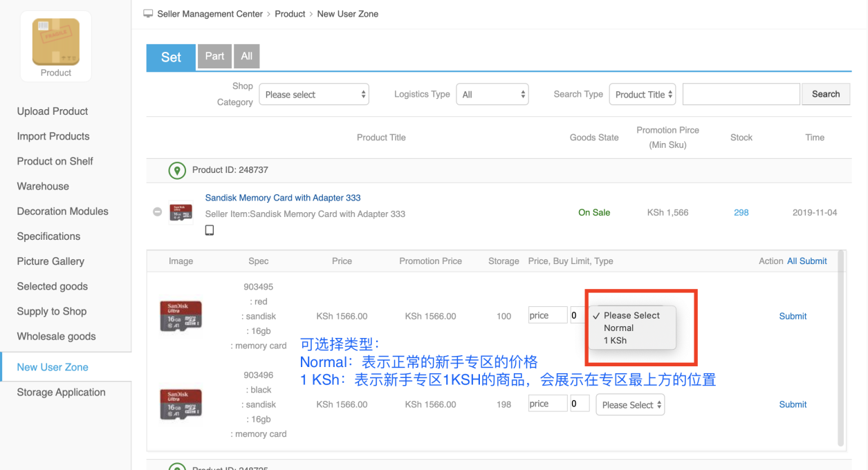Switch to the All tab
The width and height of the screenshot is (868, 470).
tap(247, 56)
